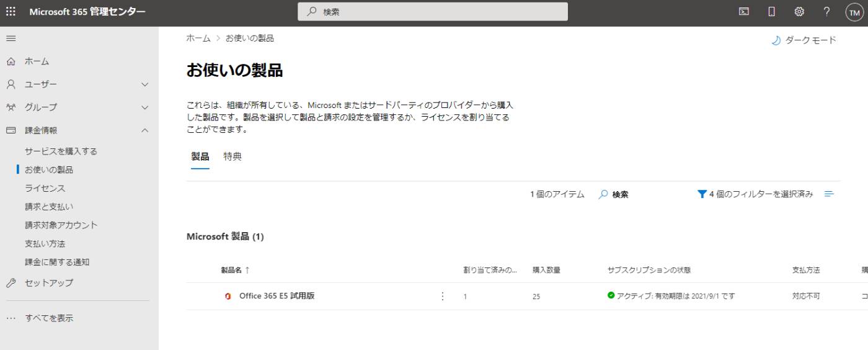
Task: Click the Microsoft 製品 (1) group heading
Action: (x=225, y=236)
